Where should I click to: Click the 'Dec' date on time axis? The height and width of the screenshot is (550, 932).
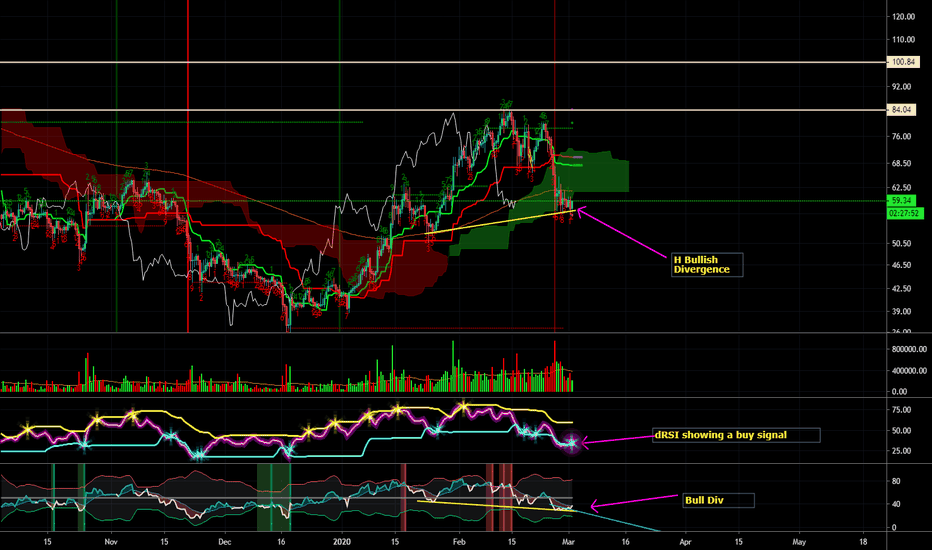[224, 542]
